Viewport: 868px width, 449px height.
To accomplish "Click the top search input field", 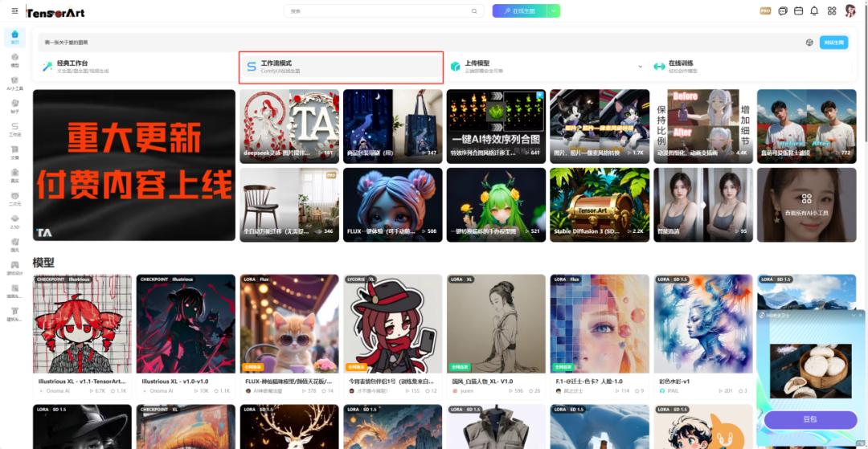I will point(383,11).
